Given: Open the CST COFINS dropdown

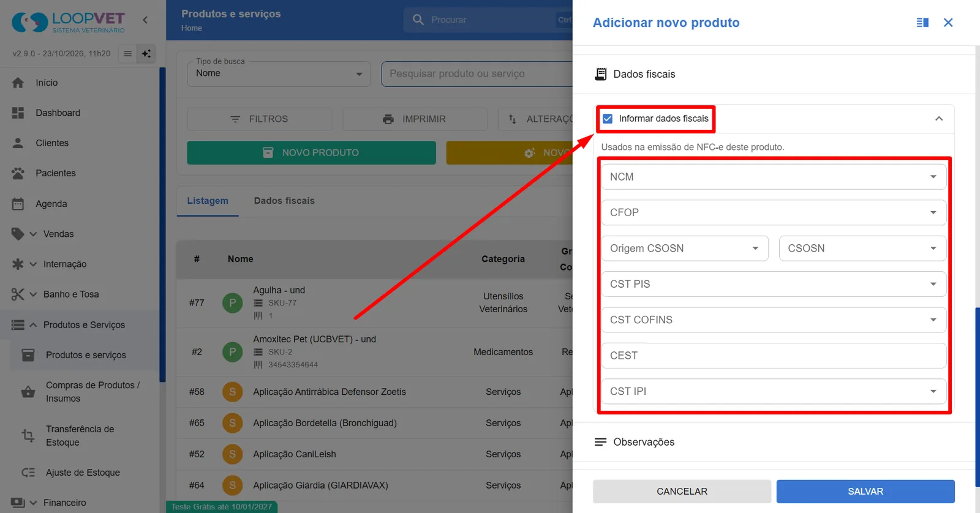Looking at the screenshot, I should [774, 320].
